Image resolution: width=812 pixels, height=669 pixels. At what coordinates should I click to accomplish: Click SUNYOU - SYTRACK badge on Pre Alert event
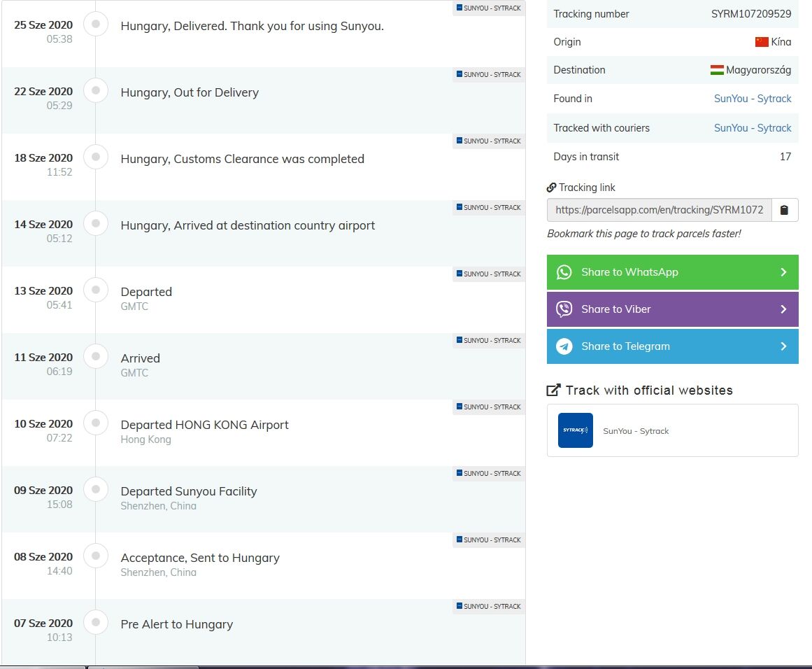(x=489, y=606)
